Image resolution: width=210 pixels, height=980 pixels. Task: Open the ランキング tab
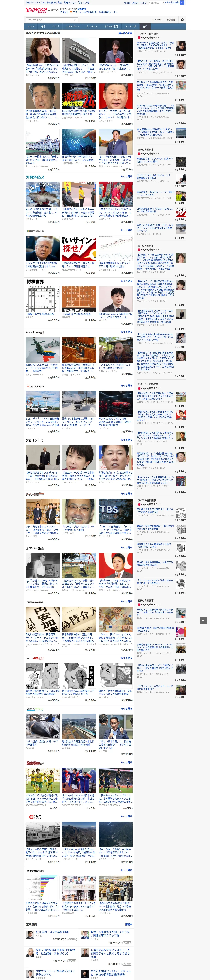(131, 27)
